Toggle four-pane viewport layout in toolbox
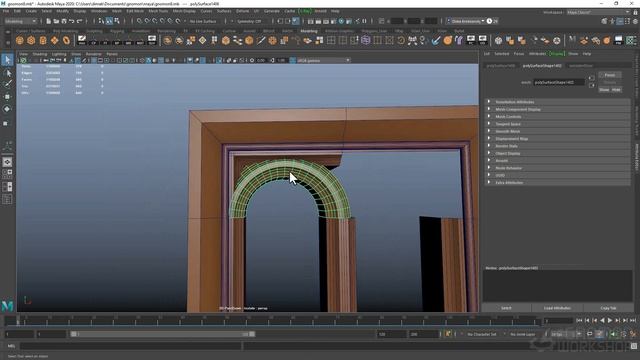 (7, 174)
